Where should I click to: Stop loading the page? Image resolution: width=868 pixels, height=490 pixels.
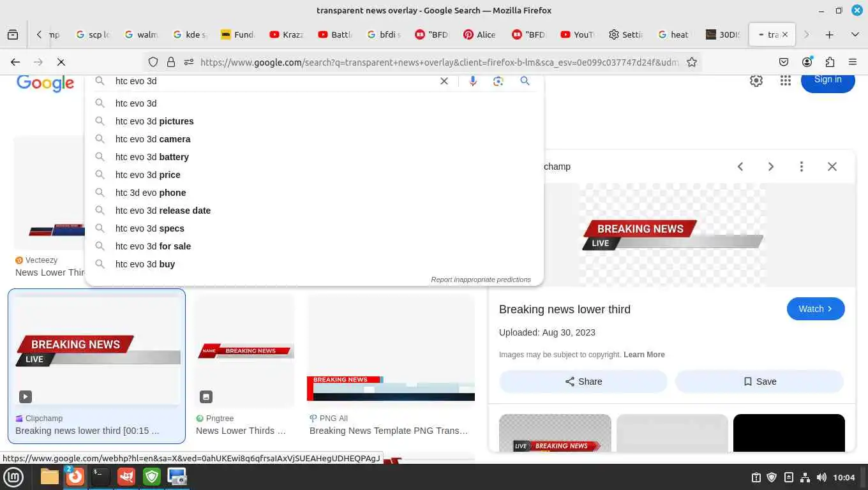61,62
